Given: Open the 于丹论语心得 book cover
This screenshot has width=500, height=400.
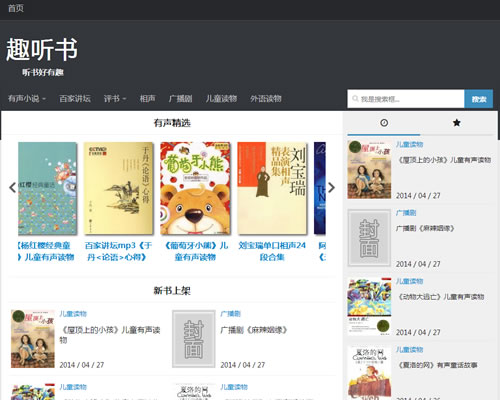Looking at the screenshot, I should pyautogui.click(x=118, y=188).
